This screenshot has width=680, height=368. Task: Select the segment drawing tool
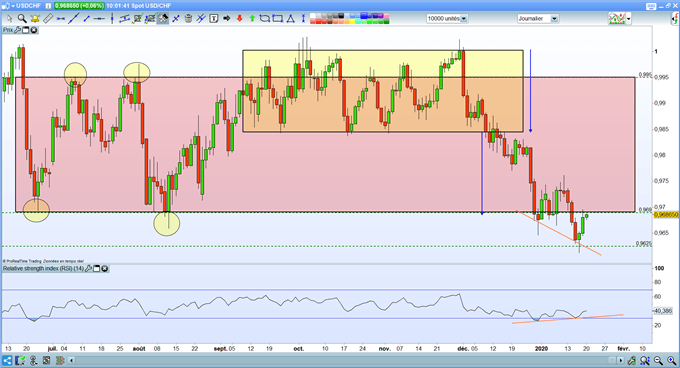86,19
